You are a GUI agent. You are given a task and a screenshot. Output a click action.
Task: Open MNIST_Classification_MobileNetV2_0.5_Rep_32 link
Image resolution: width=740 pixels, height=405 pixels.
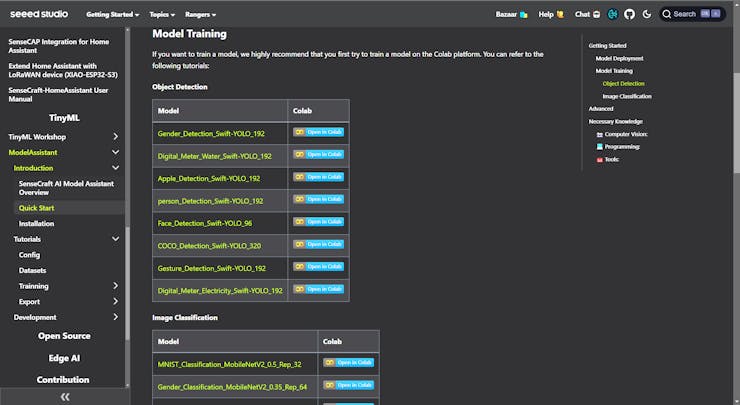[229, 364]
